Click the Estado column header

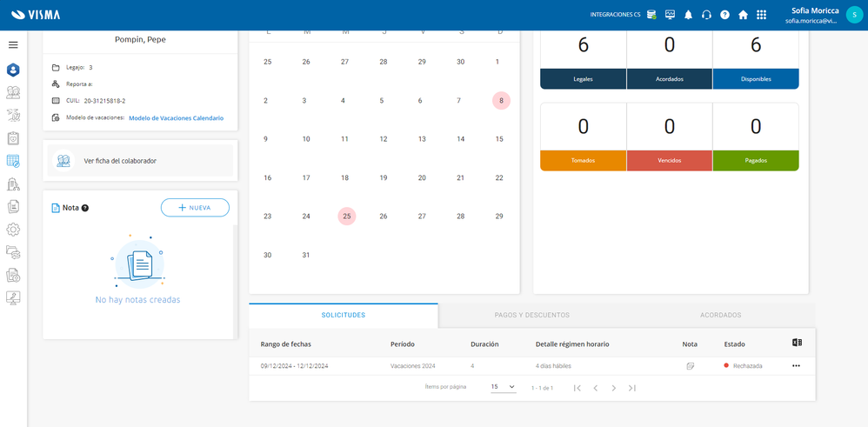click(x=734, y=344)
